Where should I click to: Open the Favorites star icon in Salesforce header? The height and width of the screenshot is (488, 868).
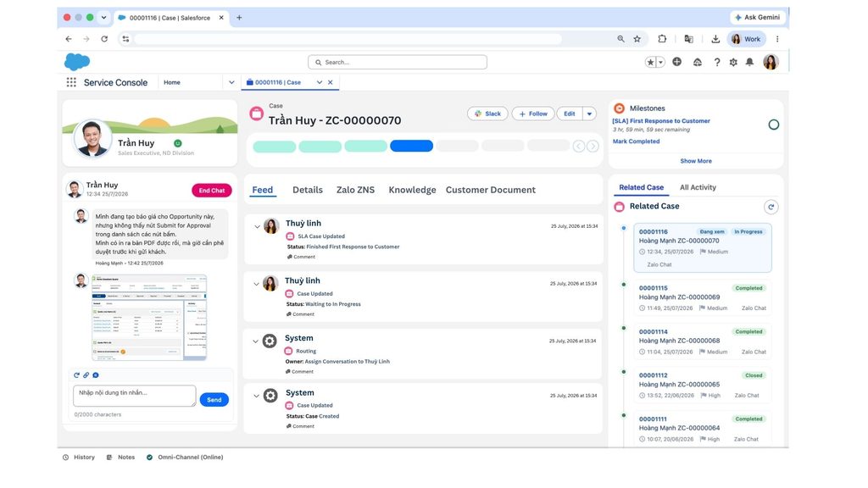(650, 62)
